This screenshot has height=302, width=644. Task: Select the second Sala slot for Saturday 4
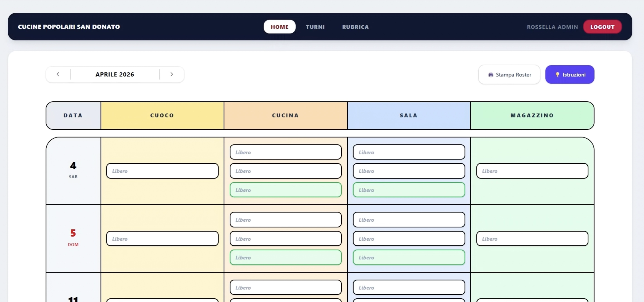[x=409, y=171]
